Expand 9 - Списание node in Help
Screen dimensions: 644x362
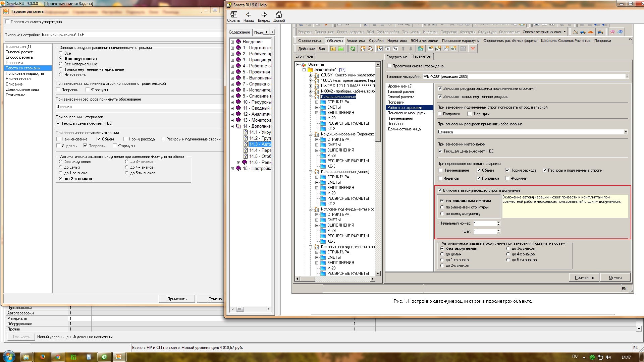click(232, 96)
